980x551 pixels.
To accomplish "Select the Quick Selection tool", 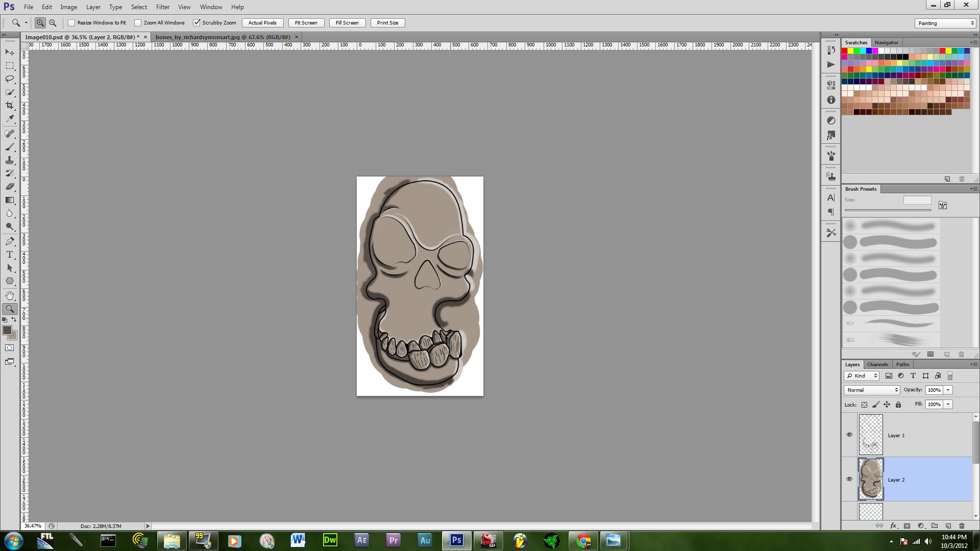I will (x=10, y=92).
